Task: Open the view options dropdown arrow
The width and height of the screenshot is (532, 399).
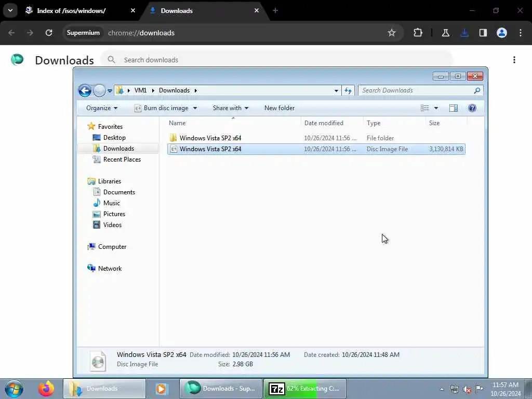Action: (436, 108)
